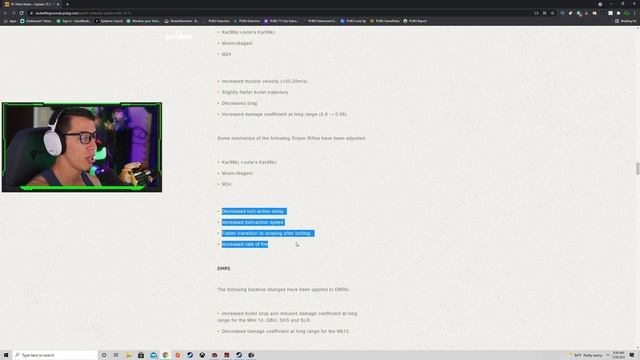This screenshot has height=360, width=640.
Task: Bookmark this page with the star icon
Action: click(x=553, y=13)
